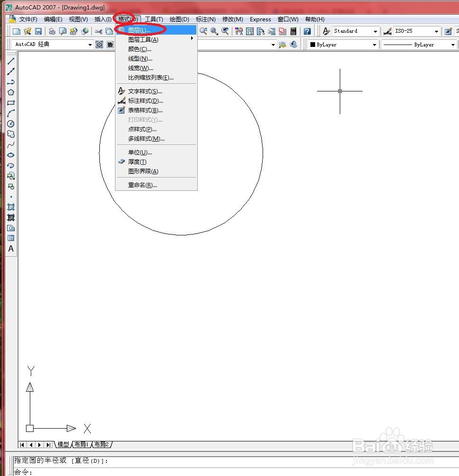Select the Spline tool
The height and width of the screenshot is (476, 459).
(11, 144)
